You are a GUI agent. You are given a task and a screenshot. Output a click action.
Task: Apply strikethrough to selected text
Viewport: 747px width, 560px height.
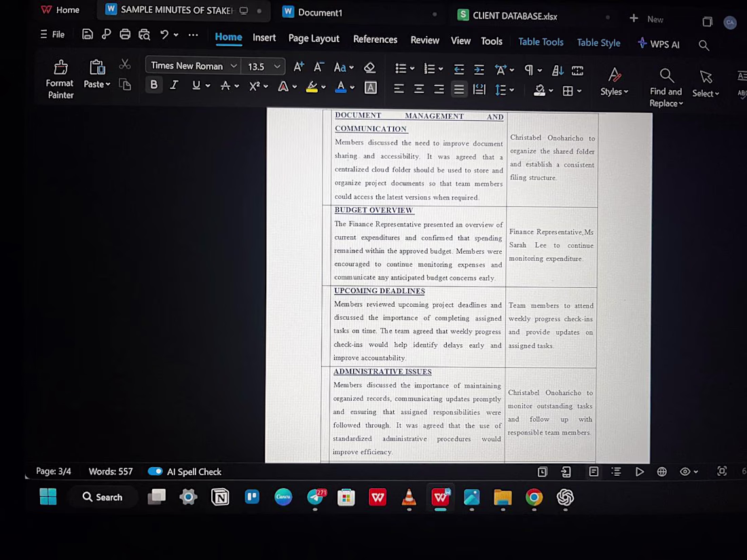[225, 86]
